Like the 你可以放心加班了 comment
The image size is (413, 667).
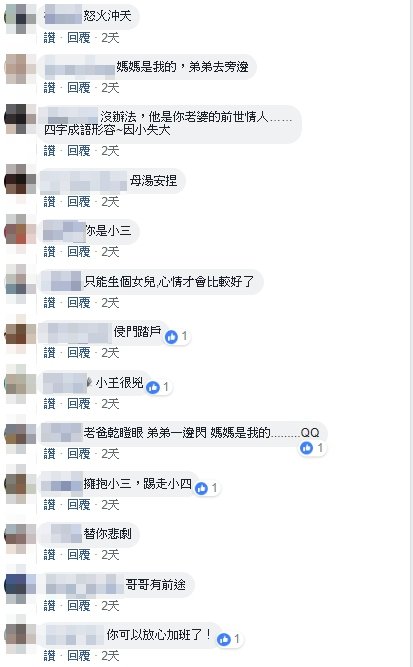click(49, 656)
